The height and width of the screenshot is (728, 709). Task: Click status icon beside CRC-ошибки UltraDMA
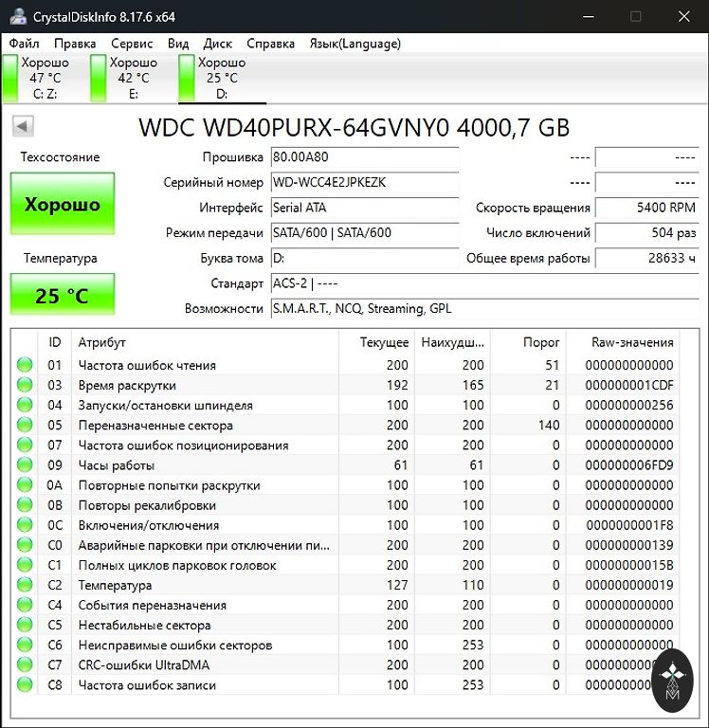25,665
